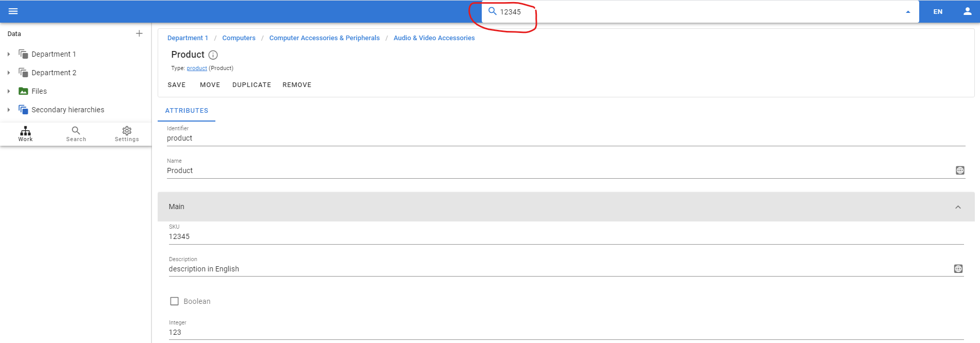Change the EN language selector
The image size is (980, 343).
[x=938, y=11]
